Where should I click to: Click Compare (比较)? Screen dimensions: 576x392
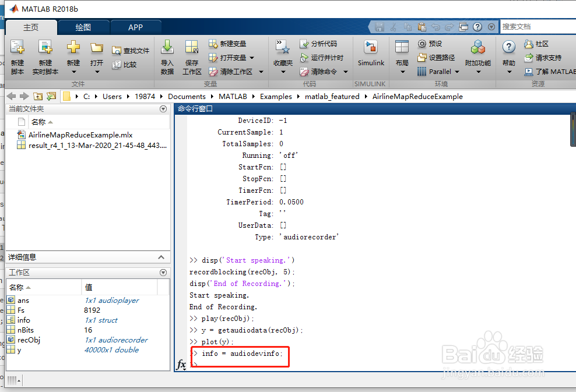tap(125, 65)
